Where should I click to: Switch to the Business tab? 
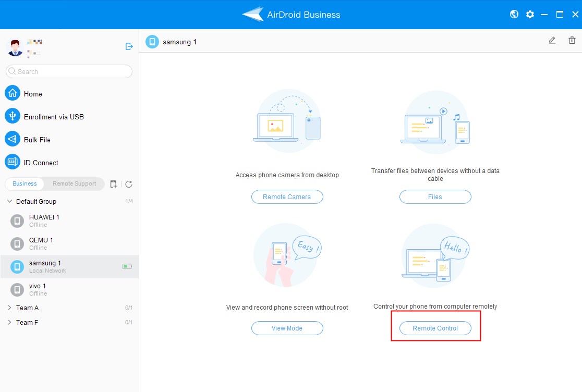click(25, 183)
